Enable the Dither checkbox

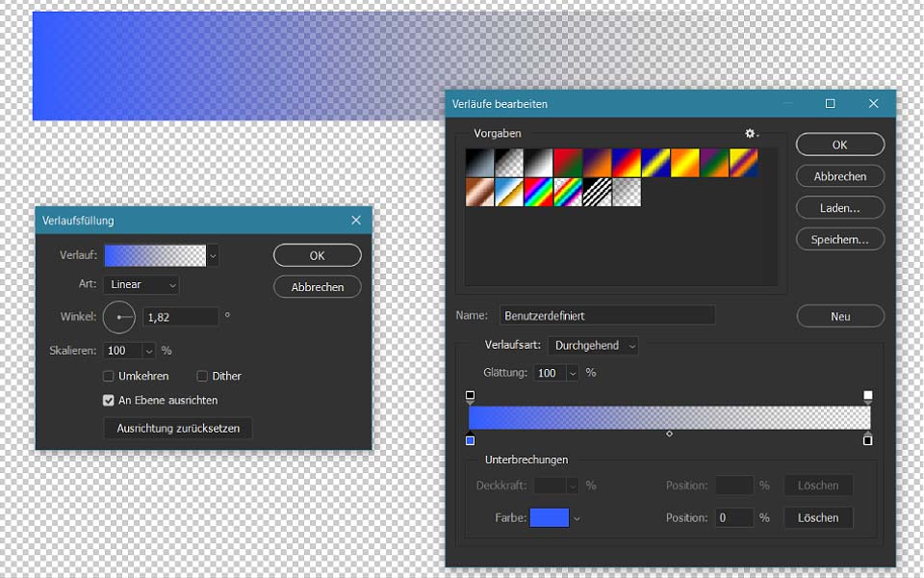(x=202, y=376)
